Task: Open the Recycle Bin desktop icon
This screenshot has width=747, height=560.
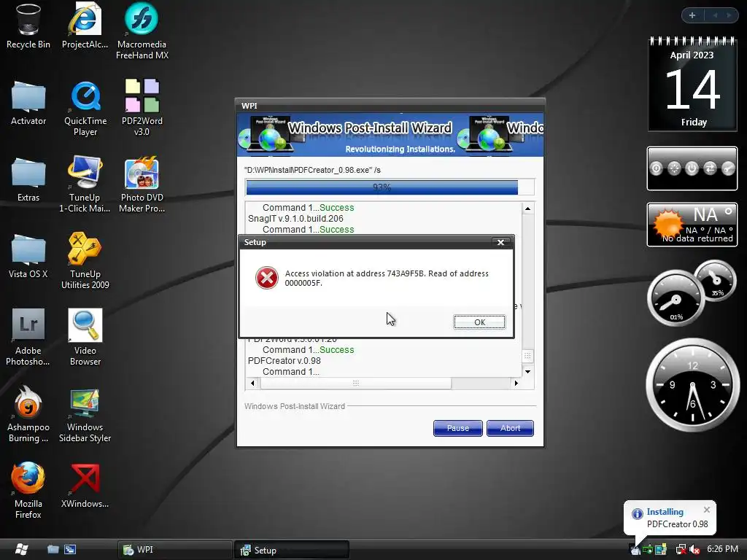Action: click(28, 26)
